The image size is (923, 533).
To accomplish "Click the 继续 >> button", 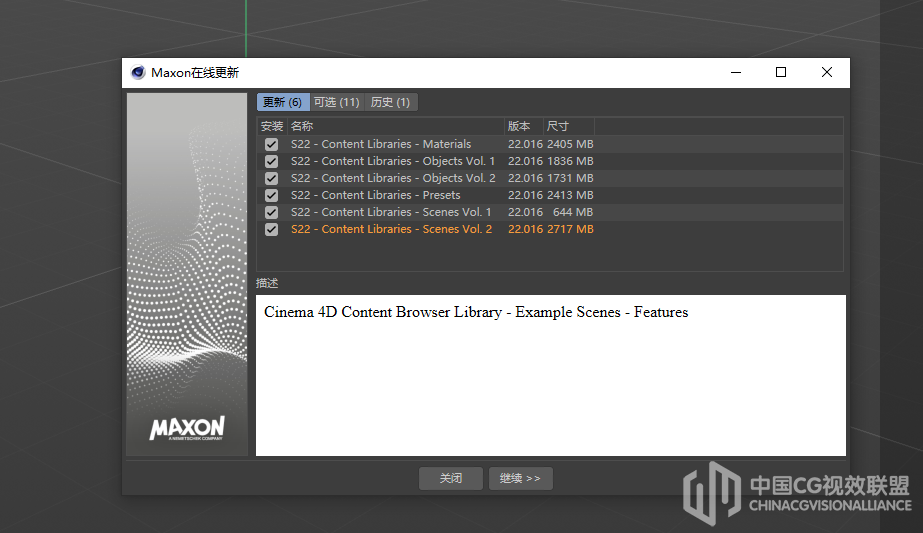I will coord(520,478).
